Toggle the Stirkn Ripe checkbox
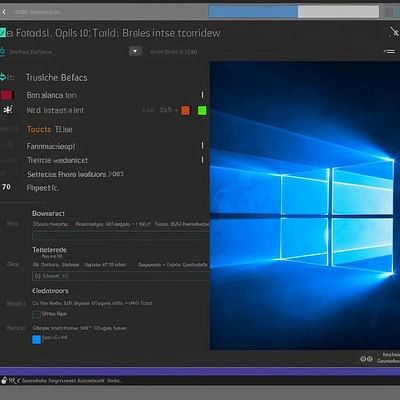The image size is (400, 400). (36, 314)
